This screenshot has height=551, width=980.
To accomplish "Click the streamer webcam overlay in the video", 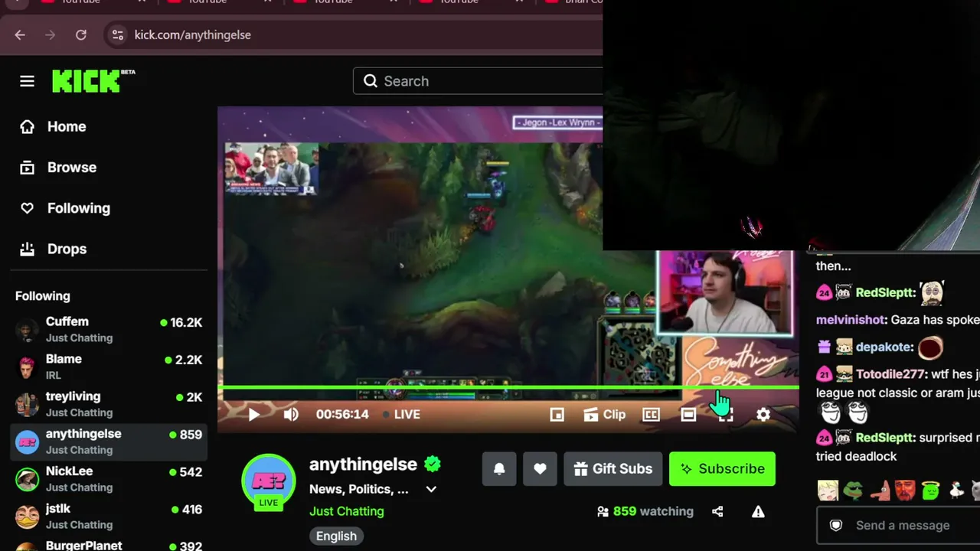I will (725, 292).
